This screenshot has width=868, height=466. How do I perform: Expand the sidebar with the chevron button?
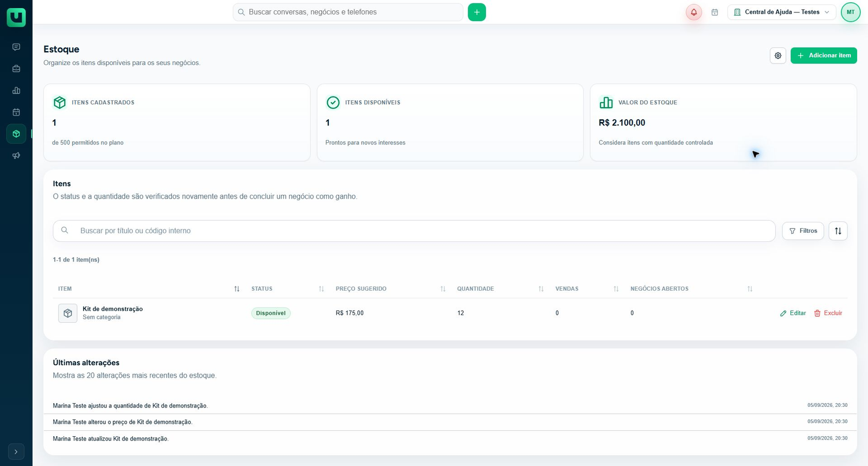tap(16, 451)
